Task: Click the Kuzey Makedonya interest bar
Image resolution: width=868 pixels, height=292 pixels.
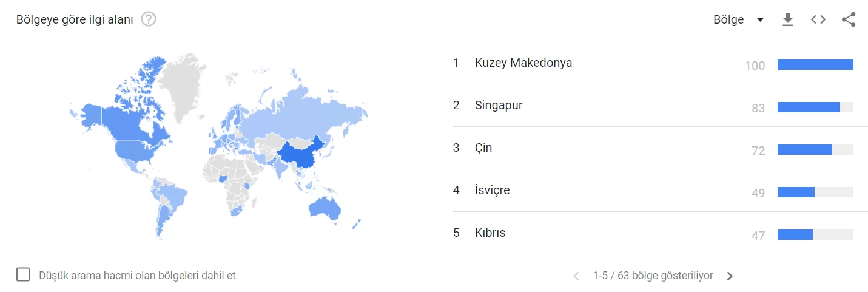Action: 815,65
